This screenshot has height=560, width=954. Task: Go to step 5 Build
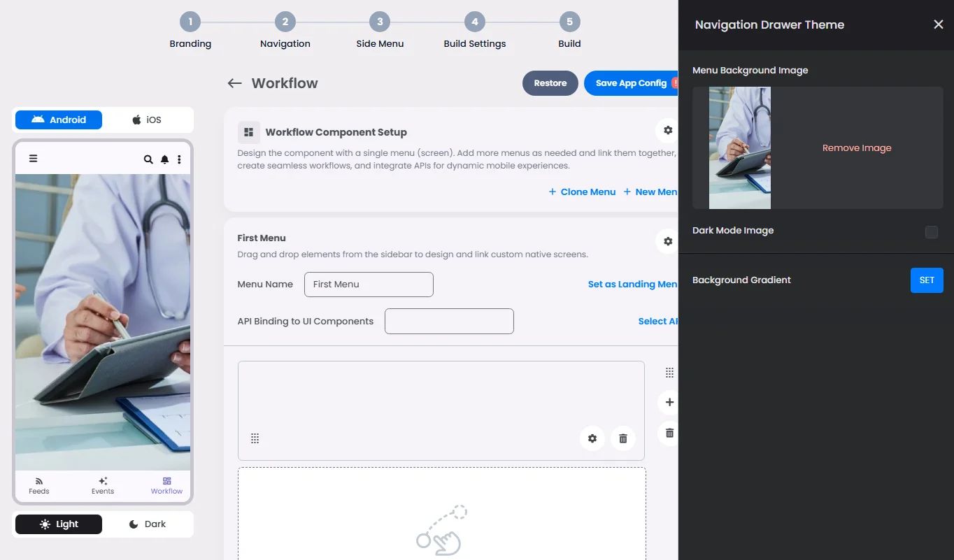[569, 31]
